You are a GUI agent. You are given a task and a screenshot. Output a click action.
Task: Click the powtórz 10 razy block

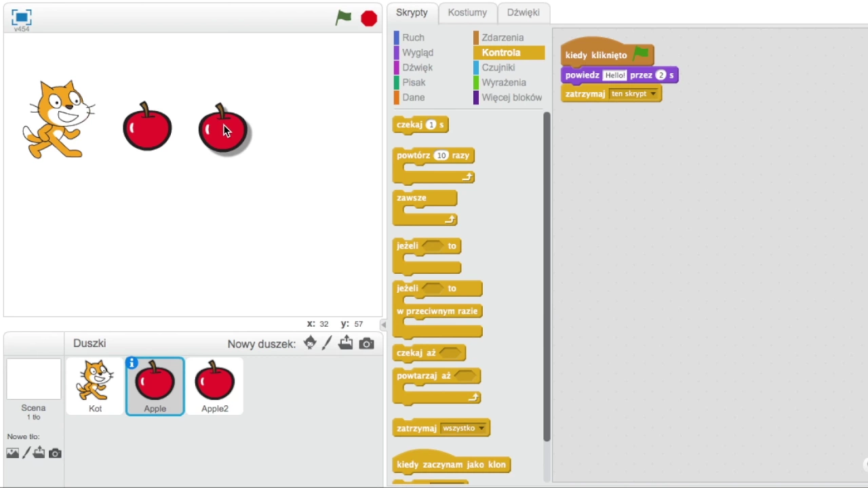click(x=434, y=165)
